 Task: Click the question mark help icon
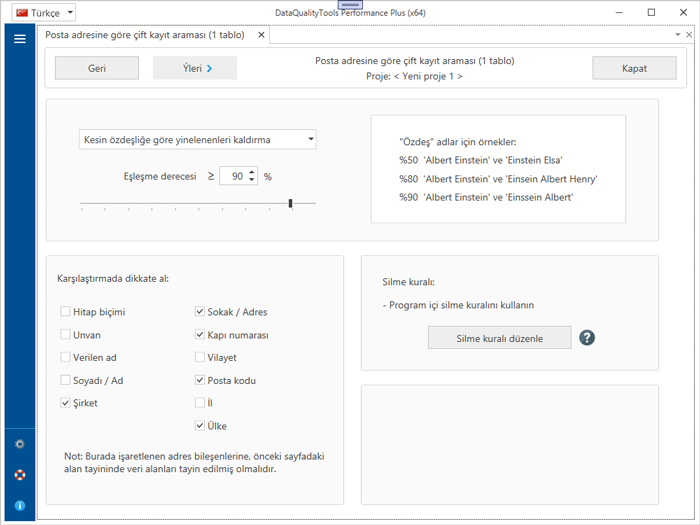point(587,338)
